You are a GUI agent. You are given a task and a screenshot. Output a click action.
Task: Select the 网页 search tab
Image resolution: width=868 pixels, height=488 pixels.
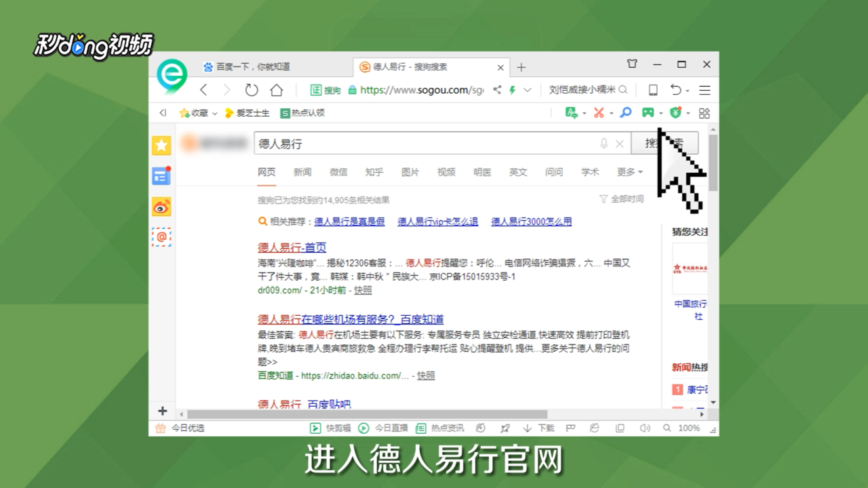coord(267,172)
